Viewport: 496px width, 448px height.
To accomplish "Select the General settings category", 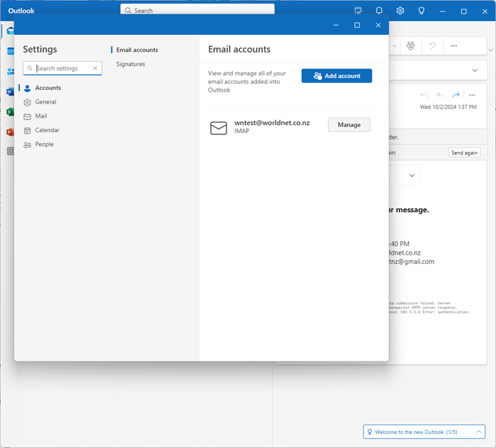I will pyautogui.click(x=46, y=102).
